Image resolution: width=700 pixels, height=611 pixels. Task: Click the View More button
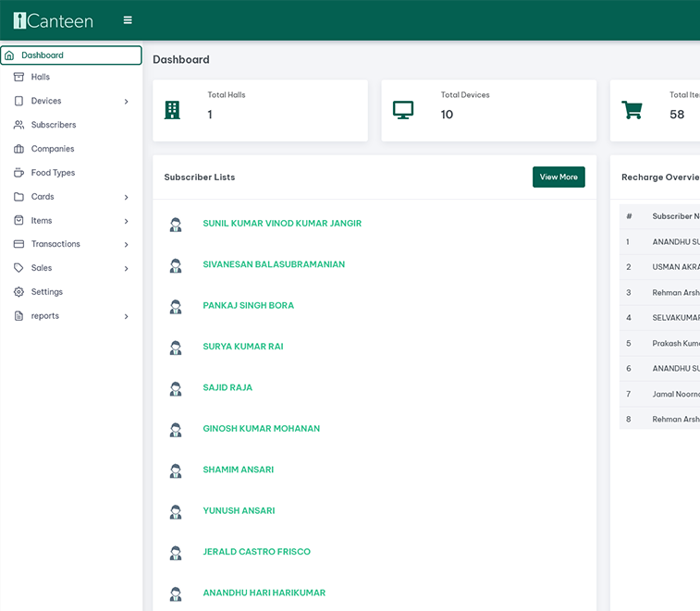559,177
